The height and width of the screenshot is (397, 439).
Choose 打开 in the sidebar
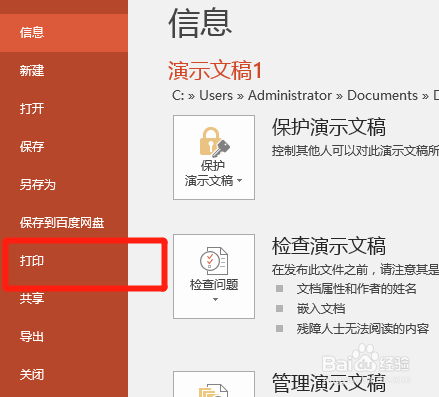64,109
